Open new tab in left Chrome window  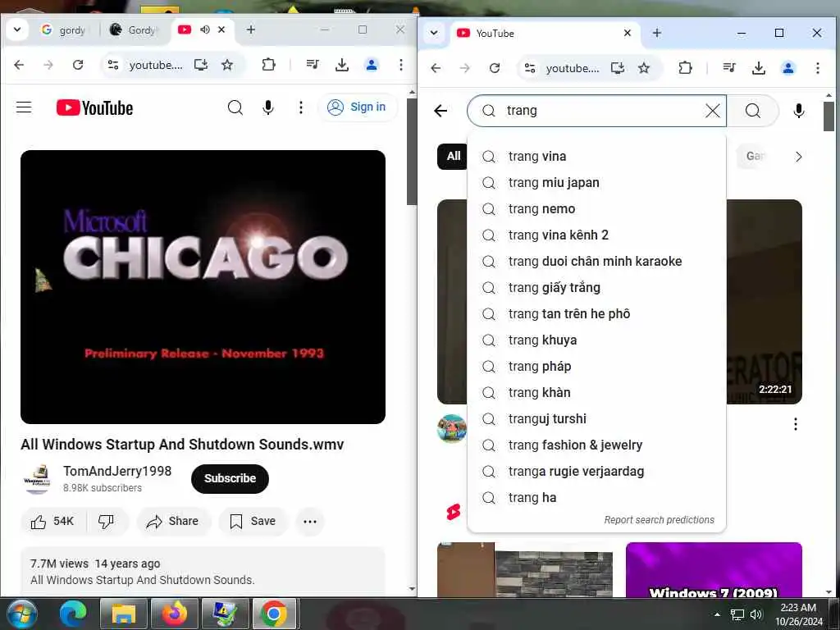pos(251,30)
